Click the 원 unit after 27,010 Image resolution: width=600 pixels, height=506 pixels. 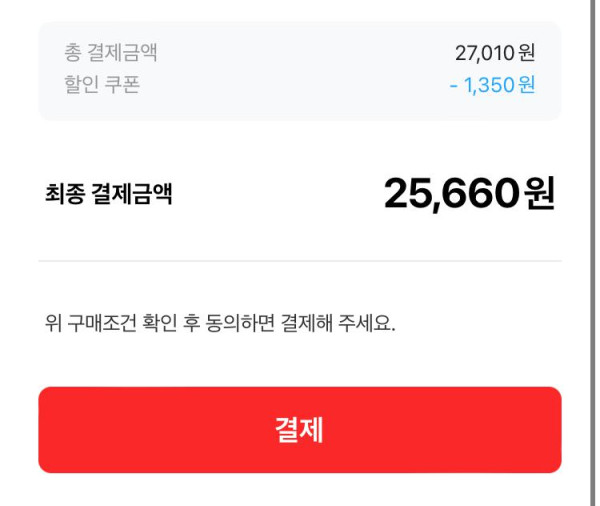(527, 54)
